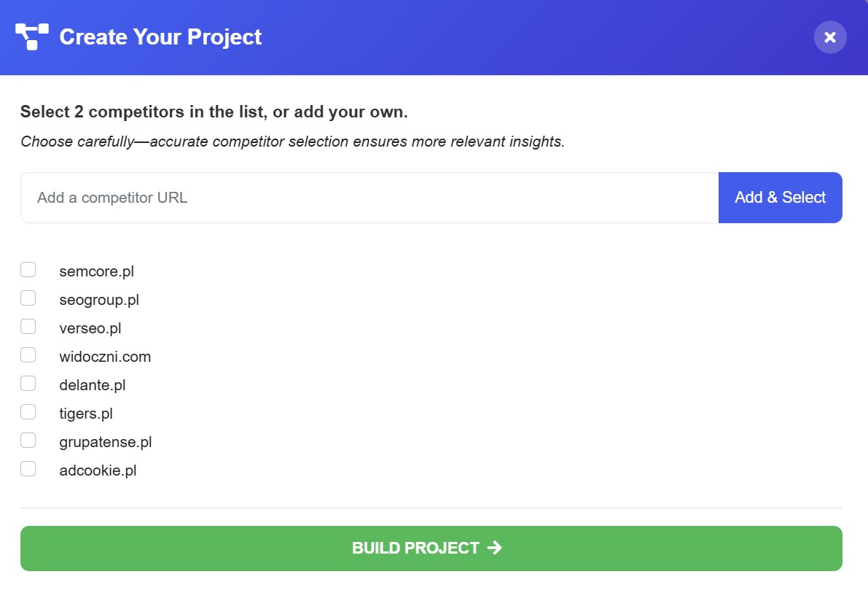Select the semcore.pl competitor label

coord(97,271)
